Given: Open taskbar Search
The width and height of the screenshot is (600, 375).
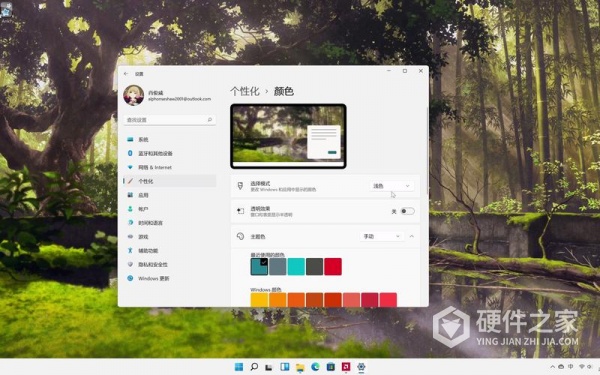Looking at the screenshot, I should [254, 367].
